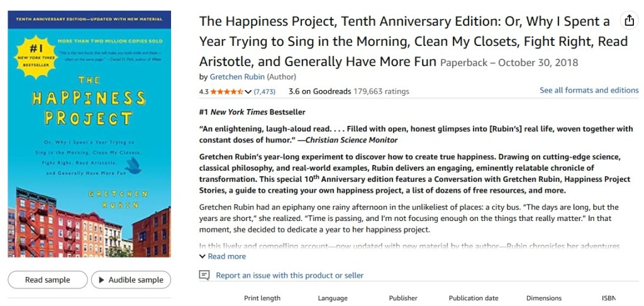Click The Happiness Project book cover image
This screenshot has height=306, width=644.
click(x=89, y=133)
